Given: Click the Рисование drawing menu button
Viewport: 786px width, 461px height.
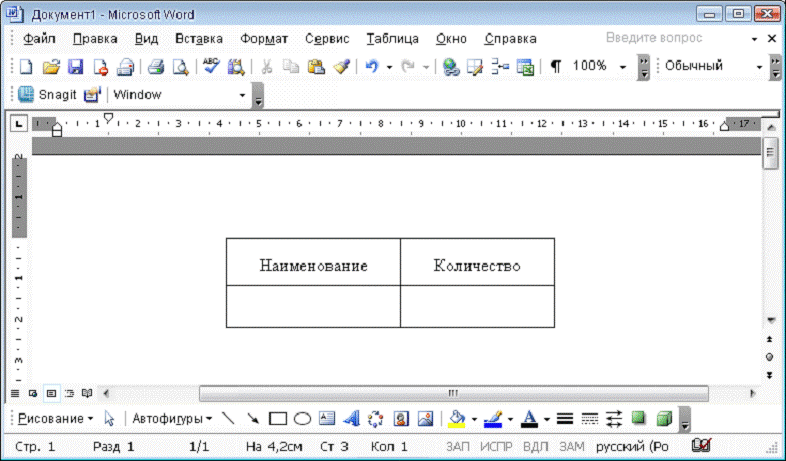Looking at the screenshot, I should tap(54, 418).
